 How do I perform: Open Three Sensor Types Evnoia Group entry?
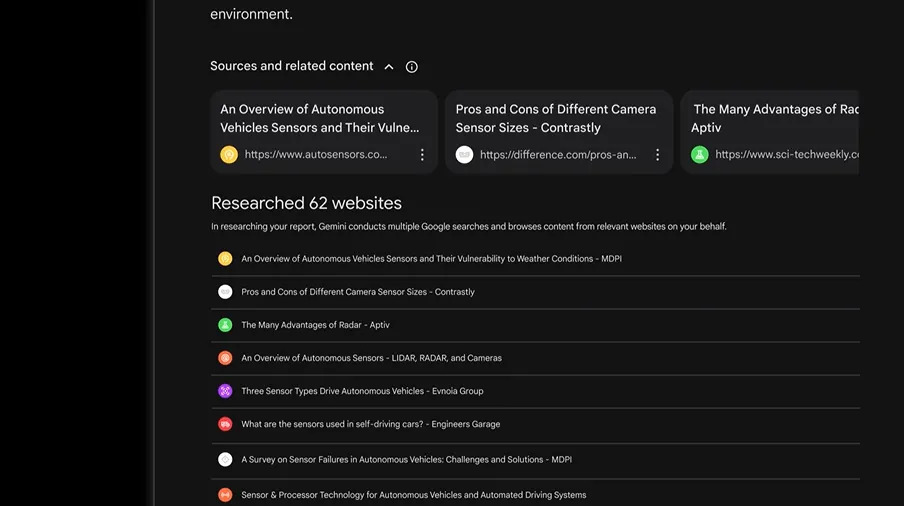362,391
